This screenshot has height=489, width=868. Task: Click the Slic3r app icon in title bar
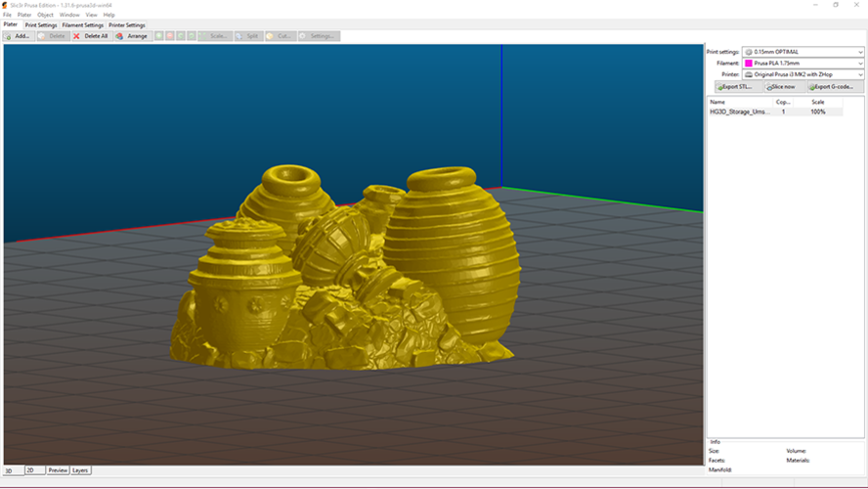coord(5,5)
